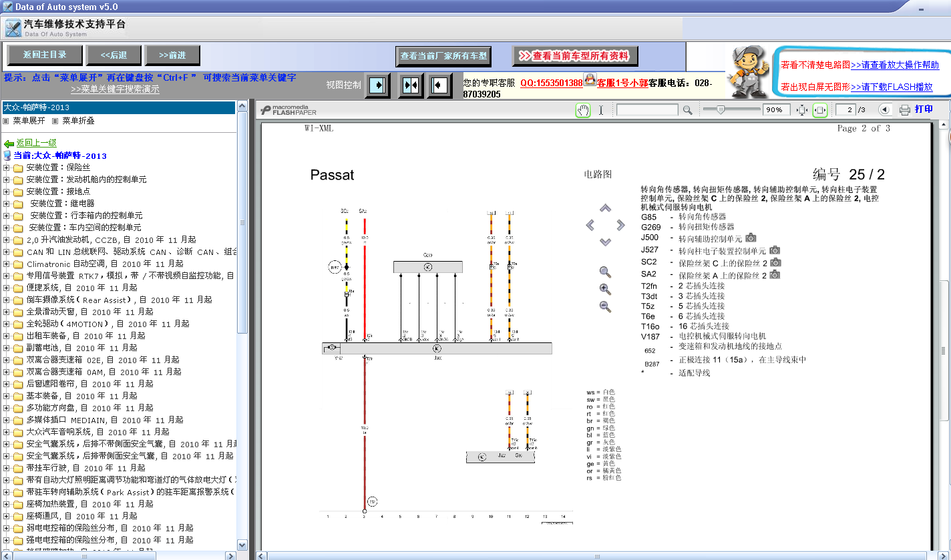This screenshot has height=560, width=951.
Task: Click 查看当前车型所有资料 button
Action: (x=575, y=56)
